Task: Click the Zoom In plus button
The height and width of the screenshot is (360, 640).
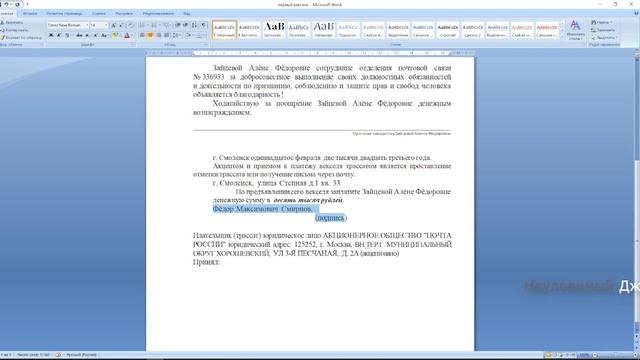Action: coord(635,355)
